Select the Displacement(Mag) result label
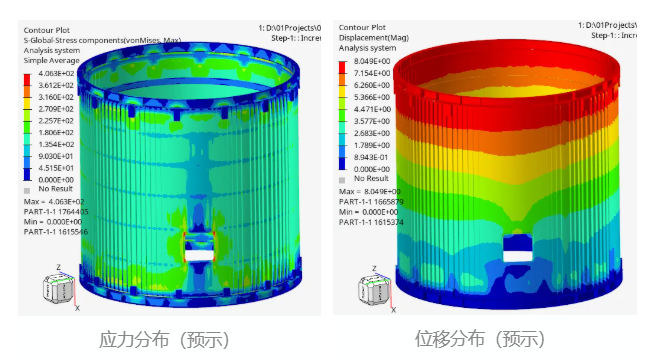This screenshot has height=360, width=661. pos(374,38)
